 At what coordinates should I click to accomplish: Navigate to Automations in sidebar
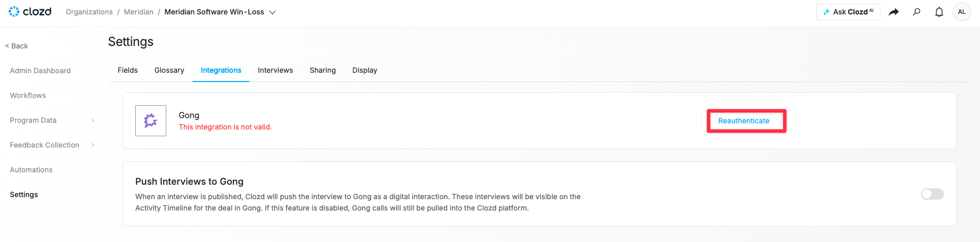31,170
